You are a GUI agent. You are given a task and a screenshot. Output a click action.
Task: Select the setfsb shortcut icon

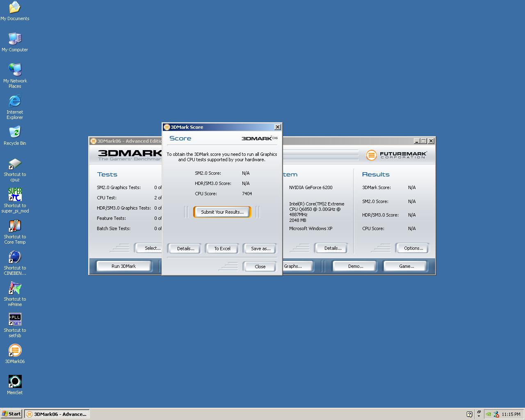pos(15,325)
